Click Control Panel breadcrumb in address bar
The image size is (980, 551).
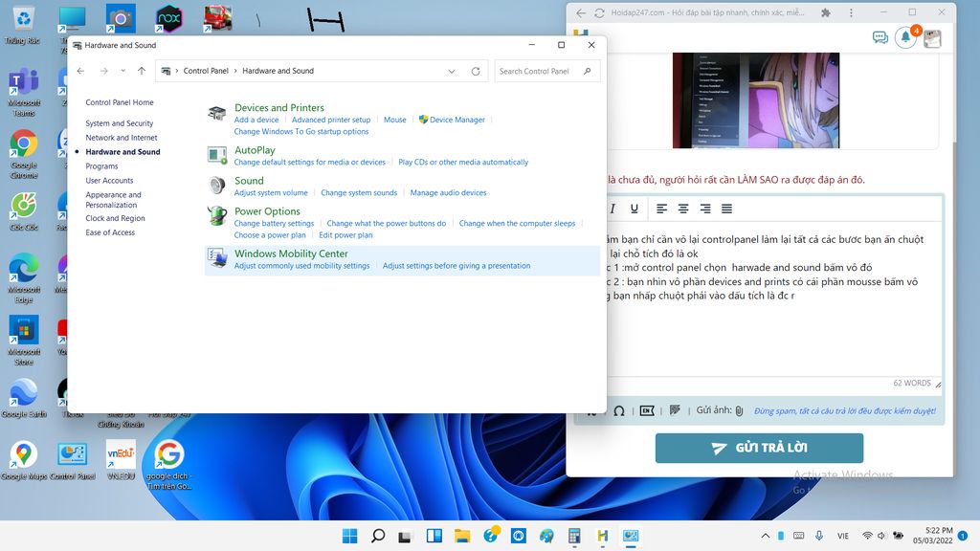206,71
